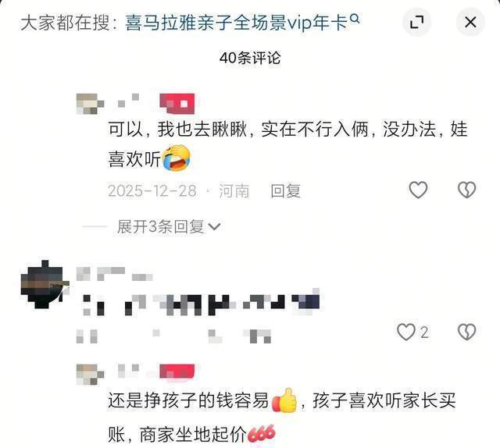Open first commenter's small avatar
This screenshot has width=500, height=448.
coord(90,104)
